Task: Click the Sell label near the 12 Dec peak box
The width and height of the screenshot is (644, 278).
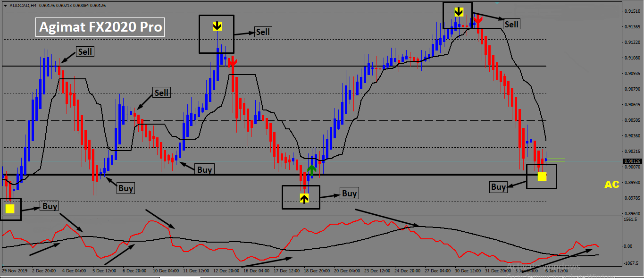Action: point(263,32)
